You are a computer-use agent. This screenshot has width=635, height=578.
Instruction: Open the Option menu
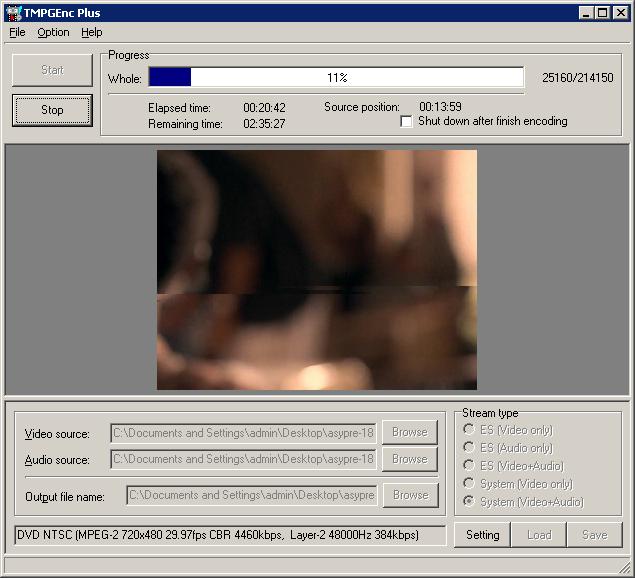[x=53, y=32]
